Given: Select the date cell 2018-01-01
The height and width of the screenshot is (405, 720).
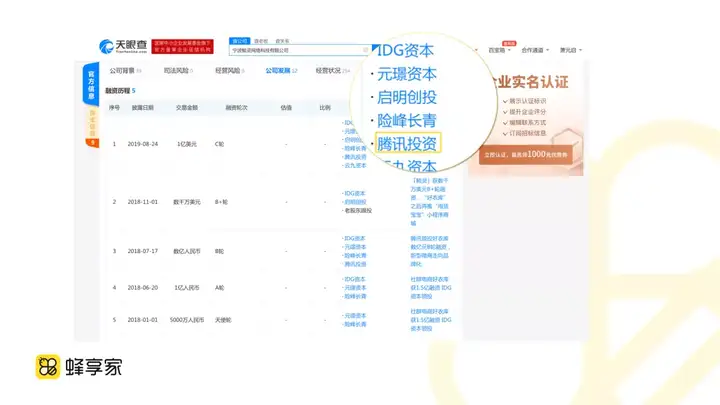Looking at the screenshot, I should pyautogui.click(x=143, y=320).
